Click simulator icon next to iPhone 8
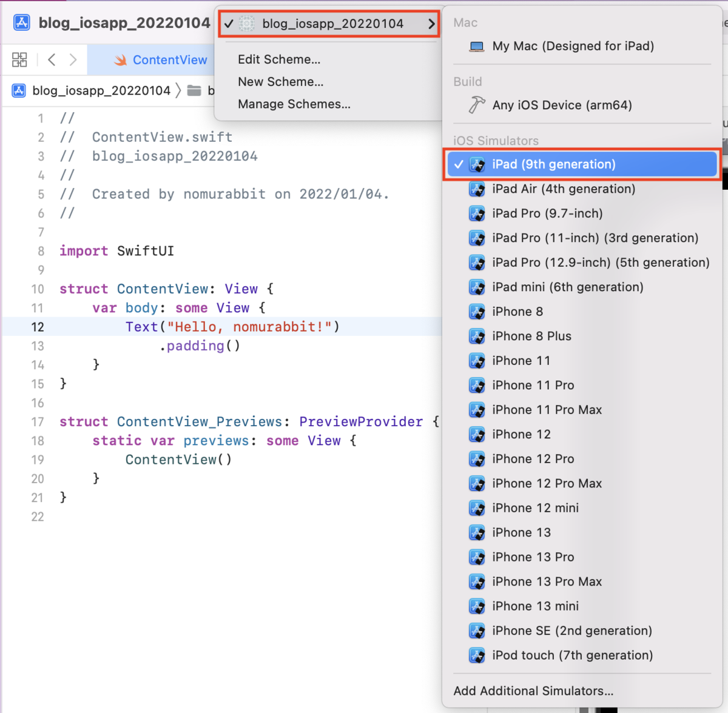 (477, 312)
